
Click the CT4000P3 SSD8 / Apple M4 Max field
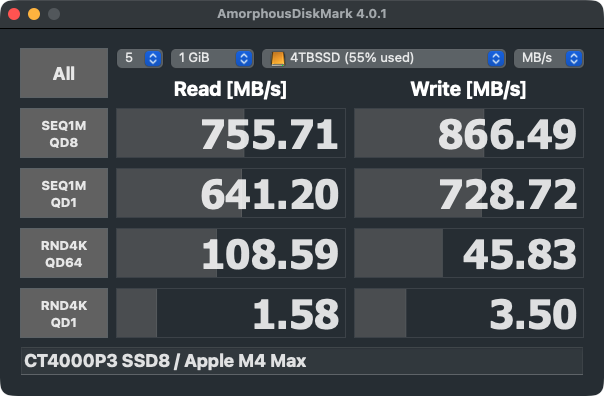(302, 361)
